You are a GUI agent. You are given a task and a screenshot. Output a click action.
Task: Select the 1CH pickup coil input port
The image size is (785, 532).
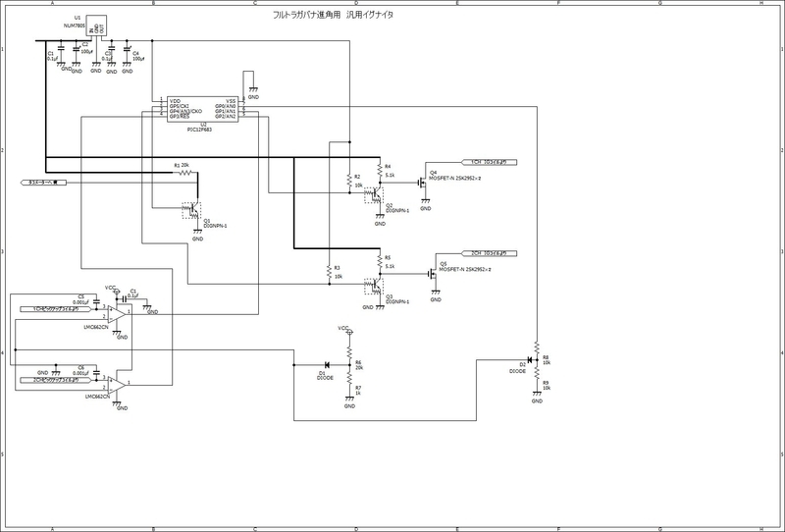(x=56, y=309)
